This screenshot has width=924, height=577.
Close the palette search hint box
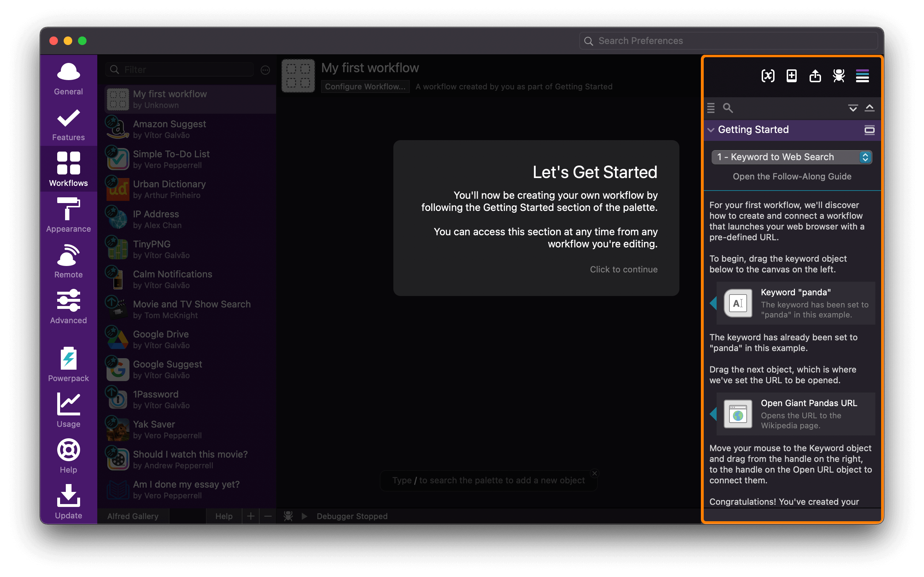pos(594,473)
